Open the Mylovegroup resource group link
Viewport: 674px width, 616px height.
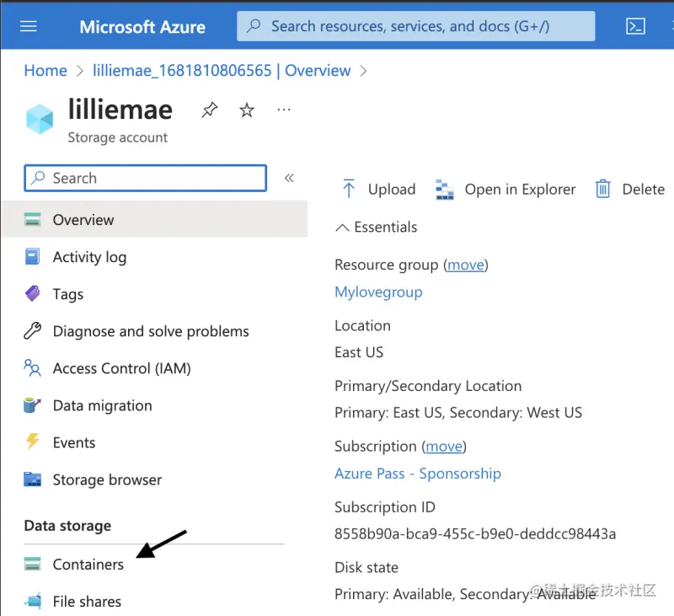pyautogui.click(x=378, y=292)
